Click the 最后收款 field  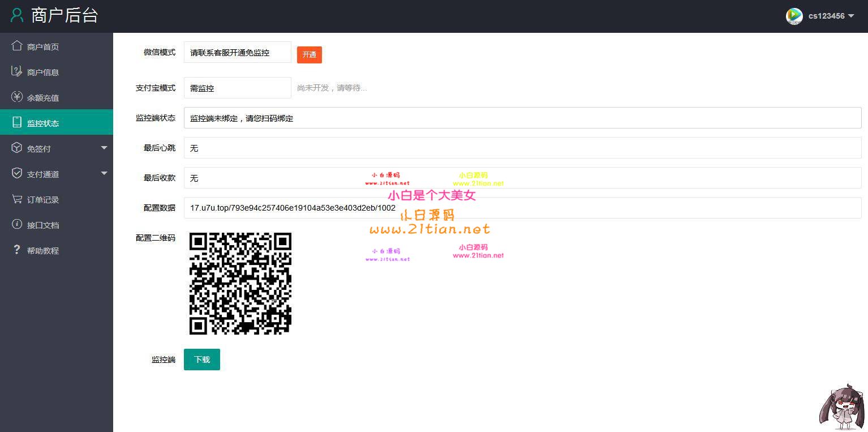pos(523,178)
